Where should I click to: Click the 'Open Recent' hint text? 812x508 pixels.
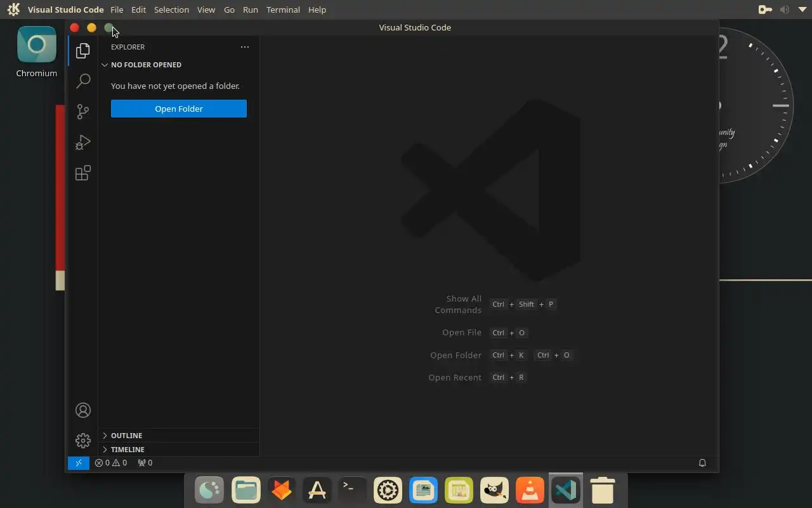point(455,377)
